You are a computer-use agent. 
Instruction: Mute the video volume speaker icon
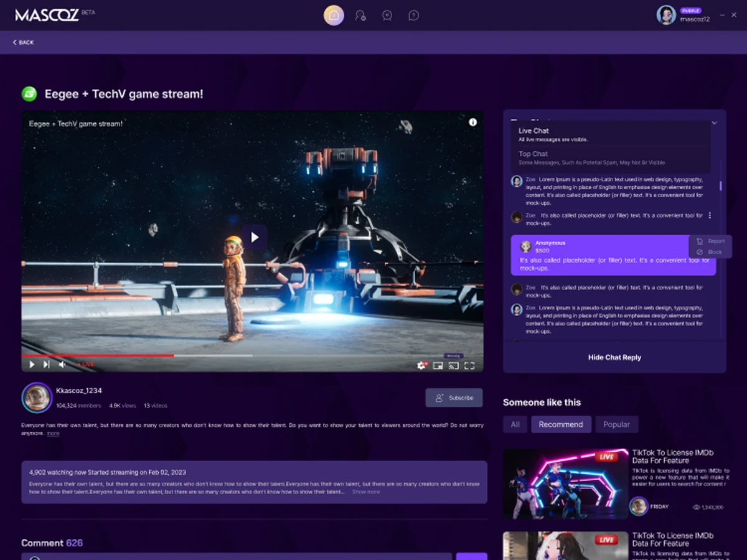click(x=62, y=365)
